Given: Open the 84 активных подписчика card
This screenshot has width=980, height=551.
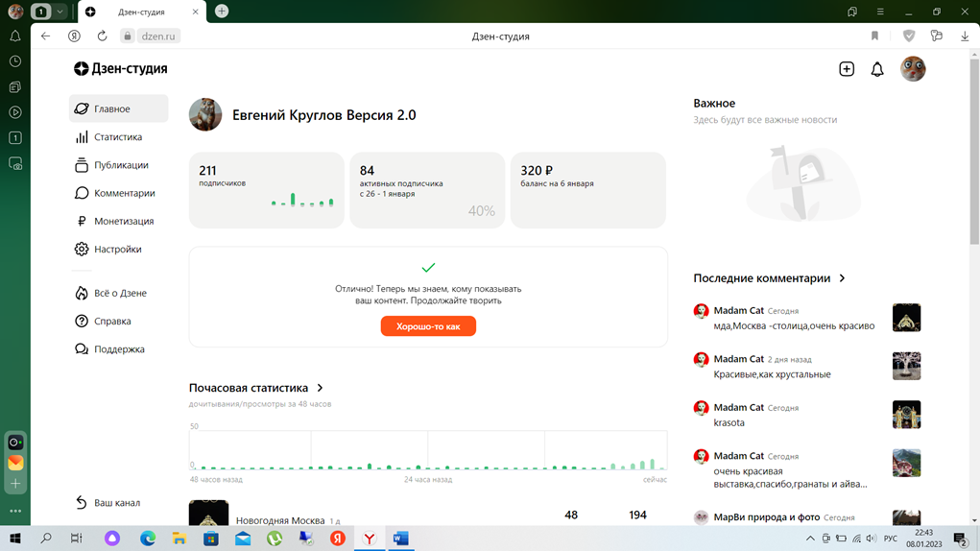Looking at the screenshot, I should pyautogui.click(x=427, y=190).
